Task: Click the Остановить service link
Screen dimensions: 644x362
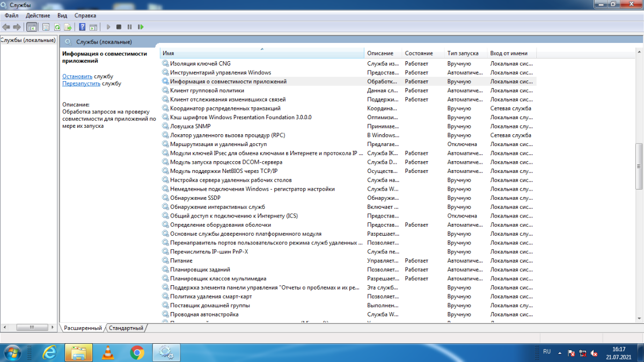Action: 77,76
